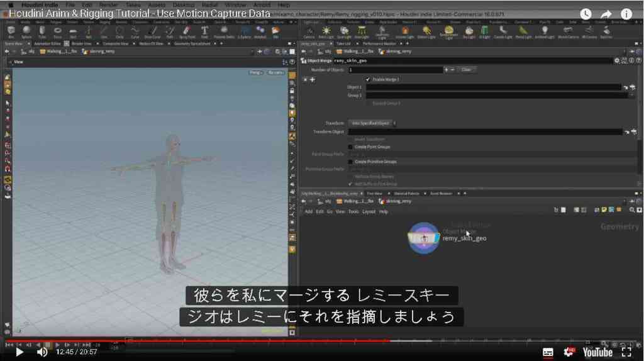The width and height of the screenshot is (644, 361).
Task: Add a Point Light from shelf
Action: (x=326, y=31)
